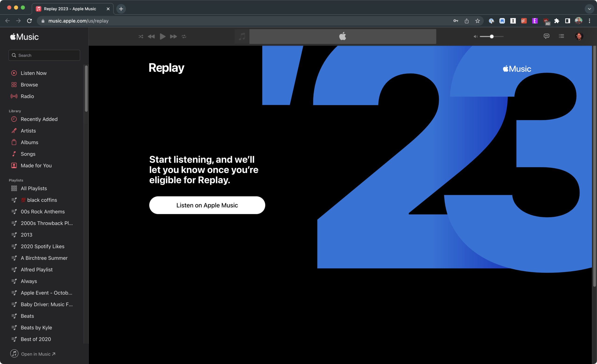Screen dimensions: 597x364
Task: Click the music note artwork placeholder
Action: 242,37
